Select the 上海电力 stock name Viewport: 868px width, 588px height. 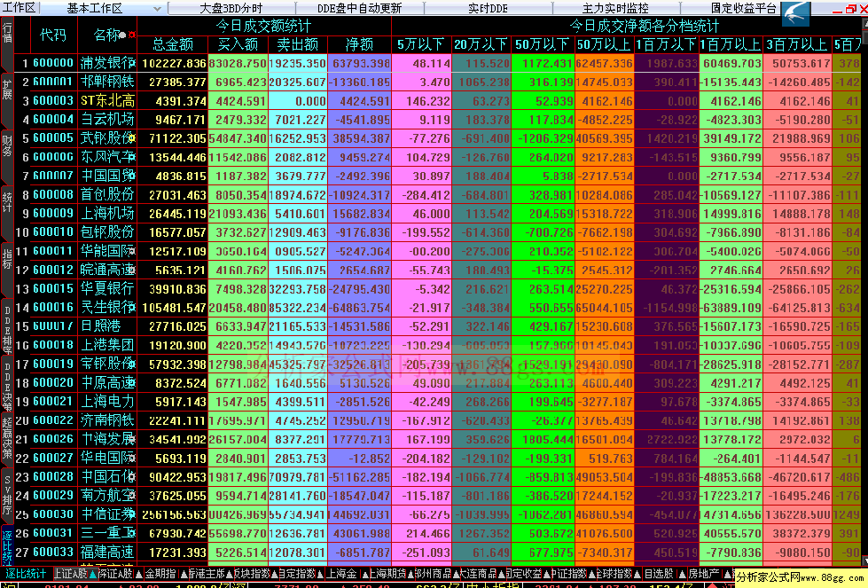click(x=107, y=402)
